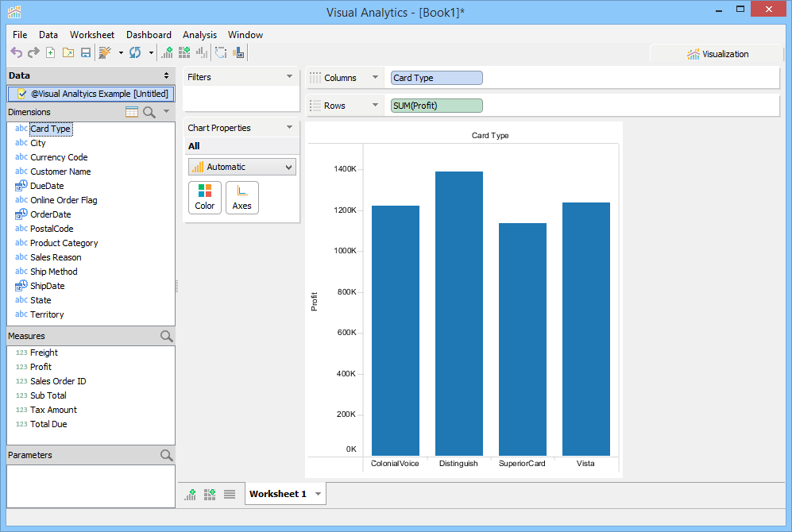Click the ShipDate date field icon

click(21, 286)
